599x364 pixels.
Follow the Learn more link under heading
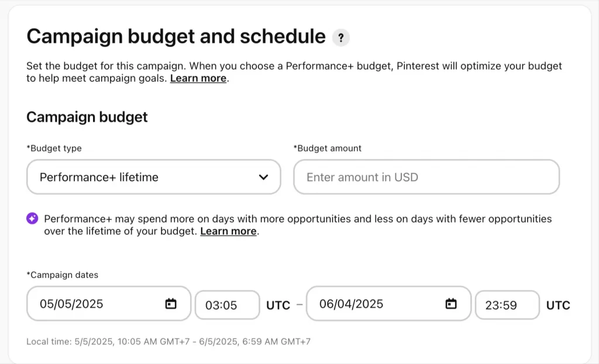198,78
